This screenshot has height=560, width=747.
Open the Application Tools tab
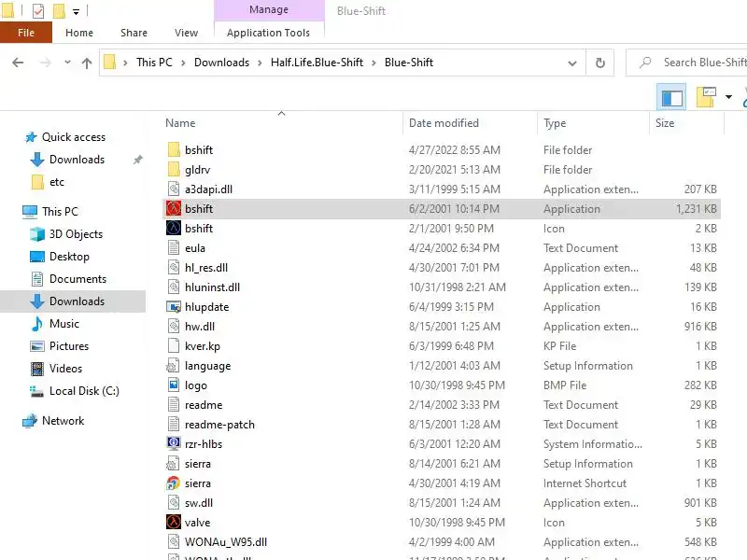point(268,33)
